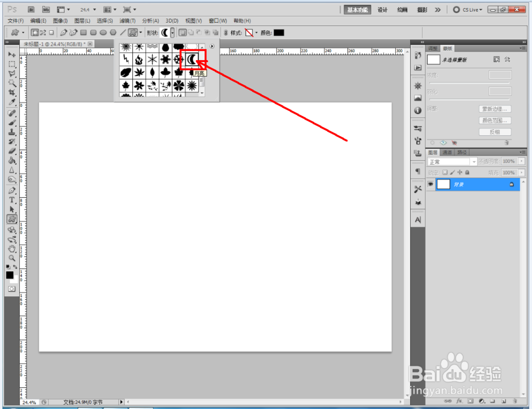Open the custom shape picker dropdown
The width and height of the screenshot is (532, 409).
pos(172,32)
